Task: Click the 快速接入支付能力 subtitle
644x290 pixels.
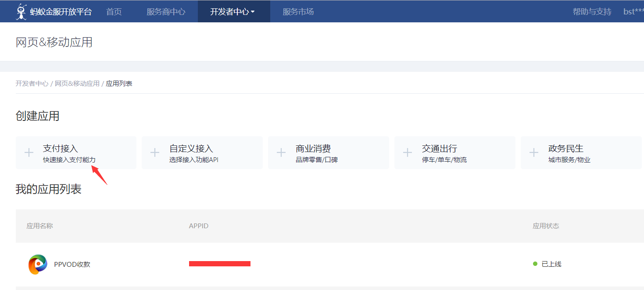Action: pyautogui.click(x=69, y=160)
